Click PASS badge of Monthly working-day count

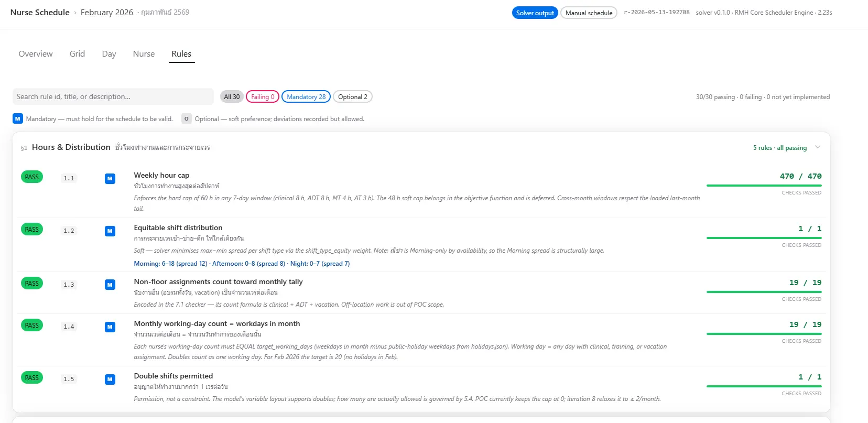(x=32, y=325)
